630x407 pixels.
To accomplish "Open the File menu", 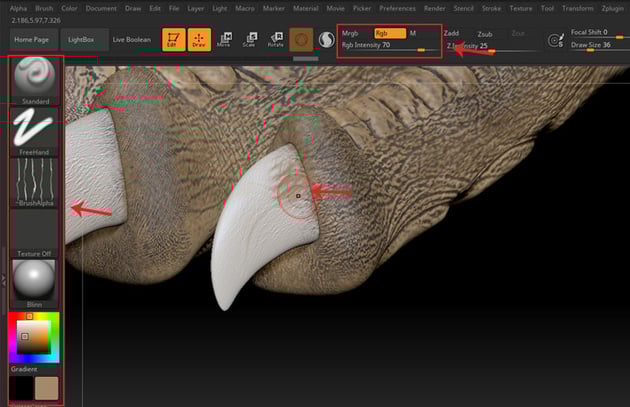I will [x=174, y=8].
